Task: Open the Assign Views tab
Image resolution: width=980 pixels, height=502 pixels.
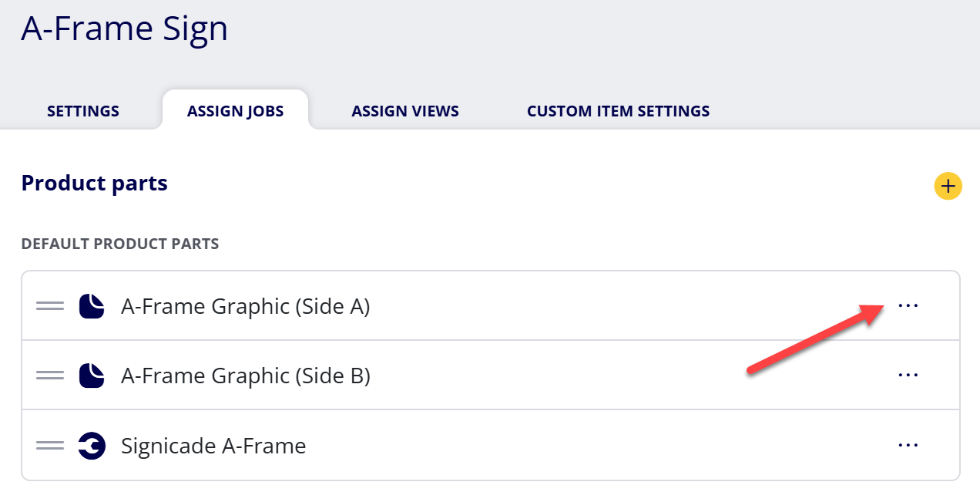Action: [405, 111]
